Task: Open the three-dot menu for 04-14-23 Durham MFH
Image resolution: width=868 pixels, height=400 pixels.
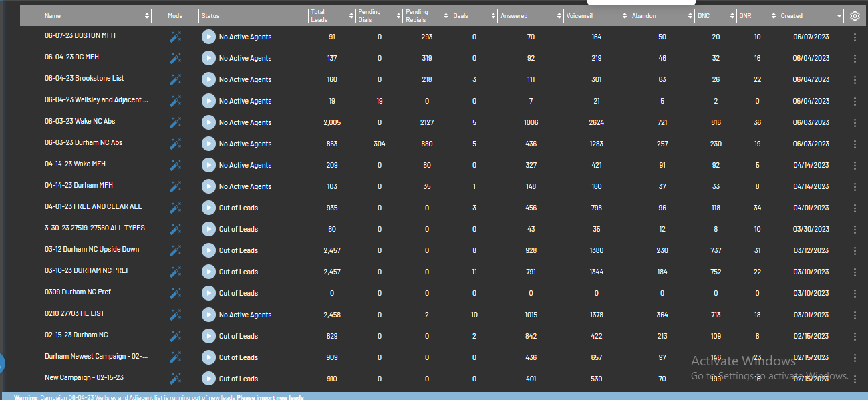Action: (x=855, y=186)
